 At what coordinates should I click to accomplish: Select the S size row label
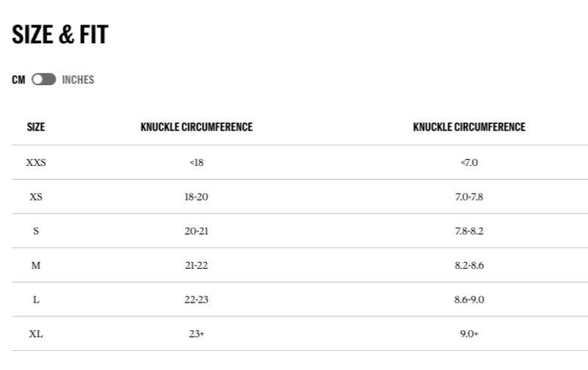pyautogui.click(x=36, y=231)
